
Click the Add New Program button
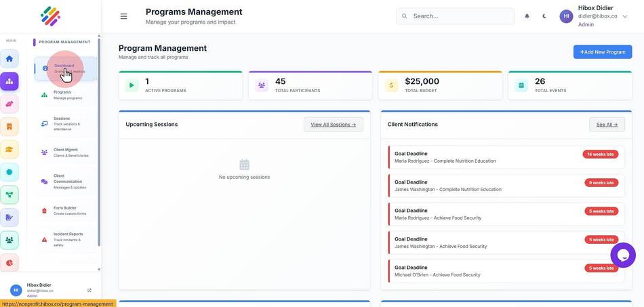click(x=603, y=52)
